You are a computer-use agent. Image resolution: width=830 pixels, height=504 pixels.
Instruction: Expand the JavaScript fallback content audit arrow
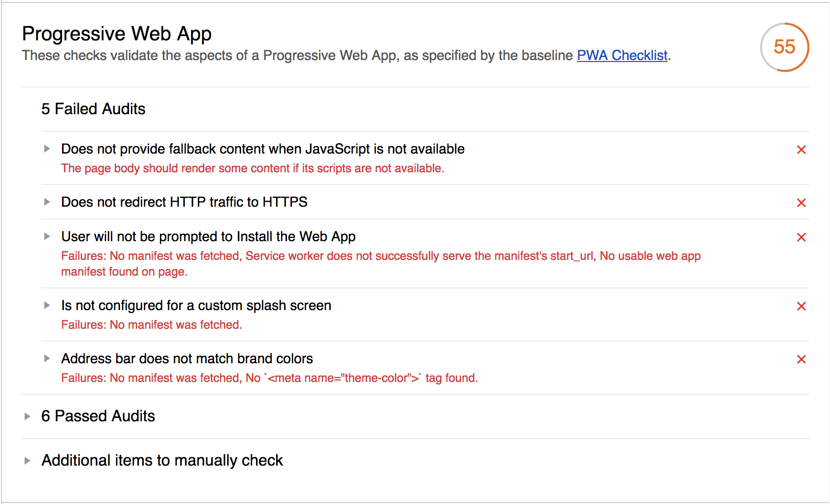tap(47, 149)
